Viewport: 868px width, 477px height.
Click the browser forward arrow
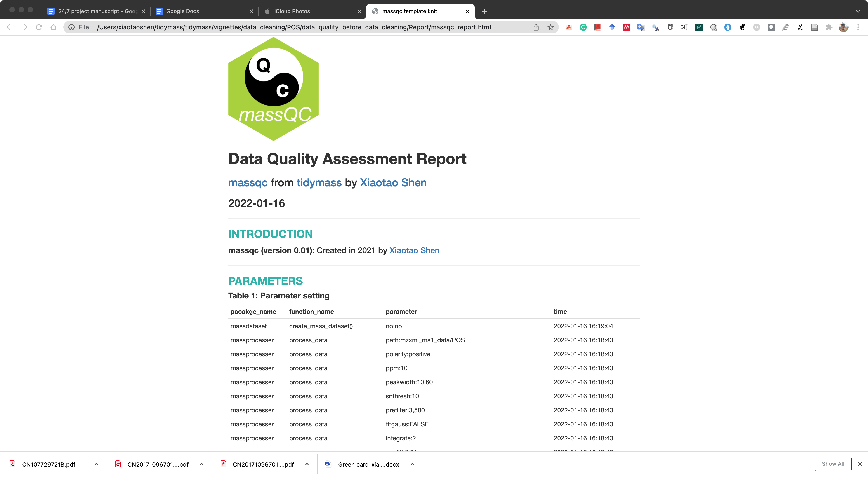[x=24, y=27]
